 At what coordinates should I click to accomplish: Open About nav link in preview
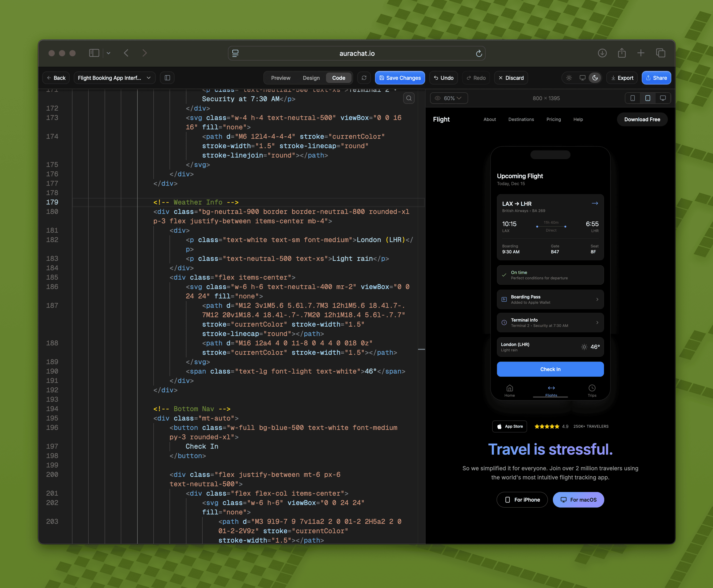coord(490,119)
